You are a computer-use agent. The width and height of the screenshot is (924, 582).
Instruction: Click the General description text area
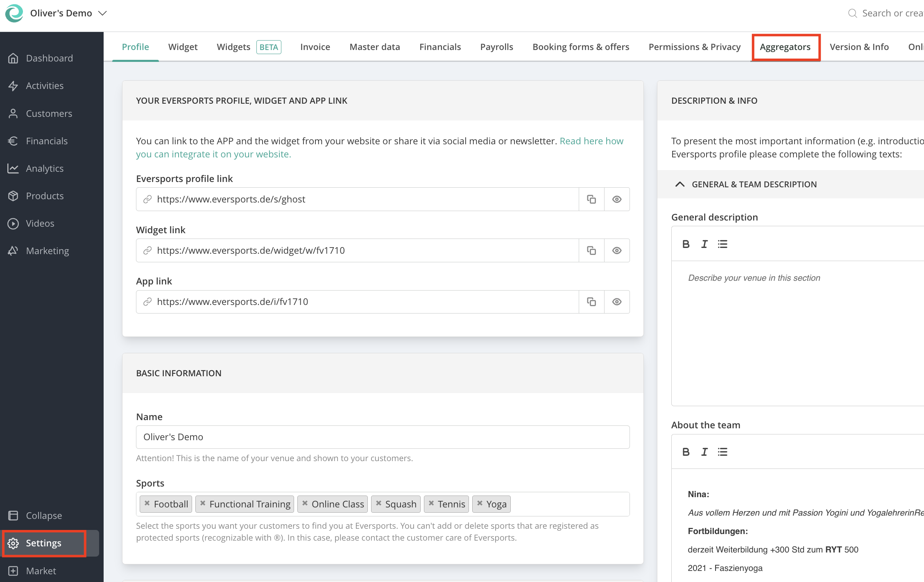[798, 333]
